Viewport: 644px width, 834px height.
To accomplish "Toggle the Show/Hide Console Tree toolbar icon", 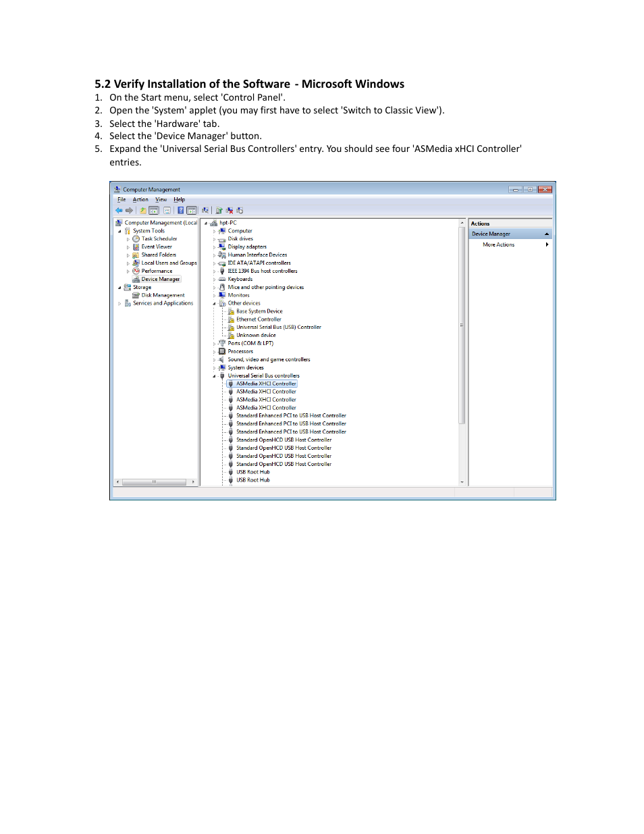I will click(154, 210).
